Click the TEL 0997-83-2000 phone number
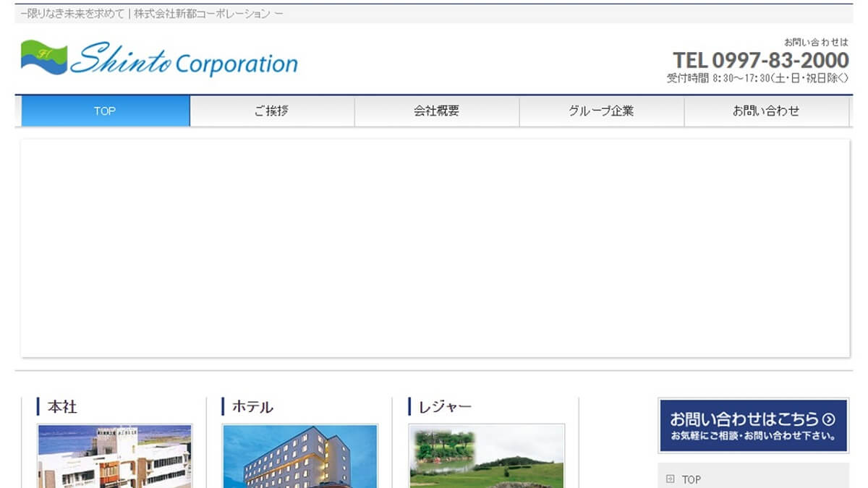 [760, 60]
